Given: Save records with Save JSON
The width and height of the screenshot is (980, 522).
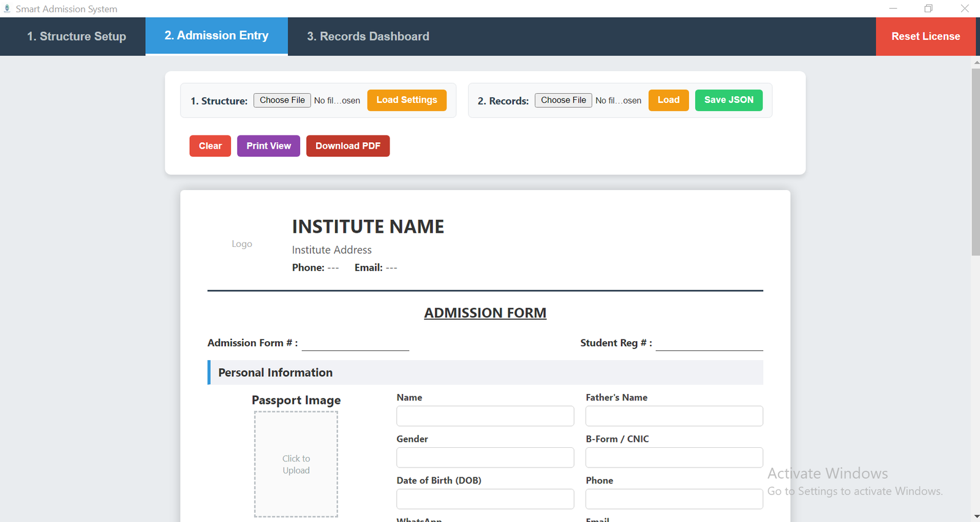Looking at the screenshot, I should pyautogui.click(x=728, y=100).
